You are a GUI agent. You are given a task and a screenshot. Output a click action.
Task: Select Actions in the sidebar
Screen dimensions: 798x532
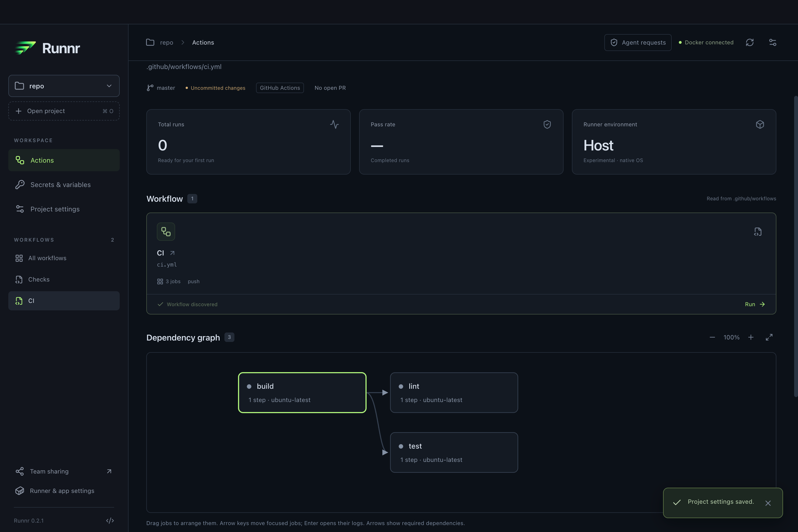(64, 160)
